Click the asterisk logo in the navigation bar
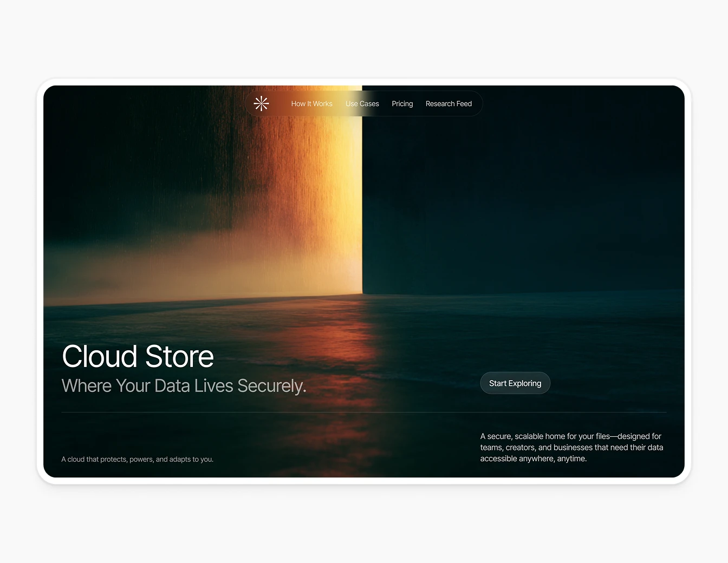 [x=262, y=103]
